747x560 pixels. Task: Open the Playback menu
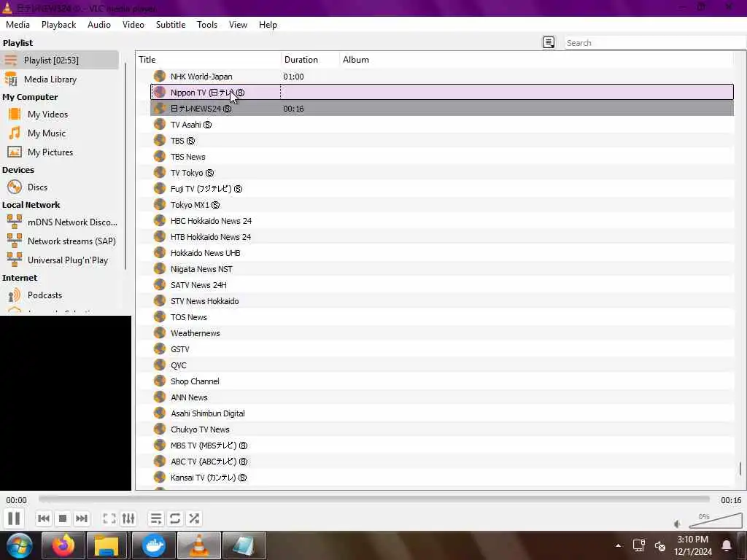tap(58, 25)
